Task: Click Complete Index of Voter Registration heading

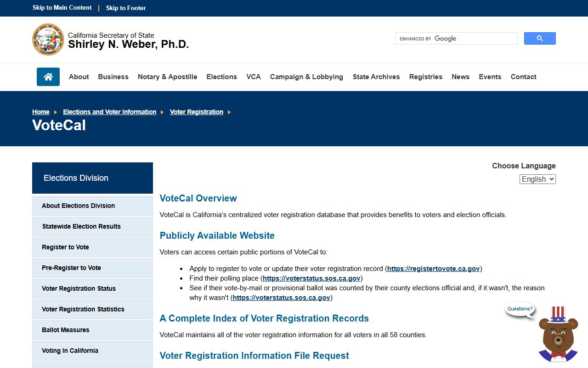Action: point(264,318)
